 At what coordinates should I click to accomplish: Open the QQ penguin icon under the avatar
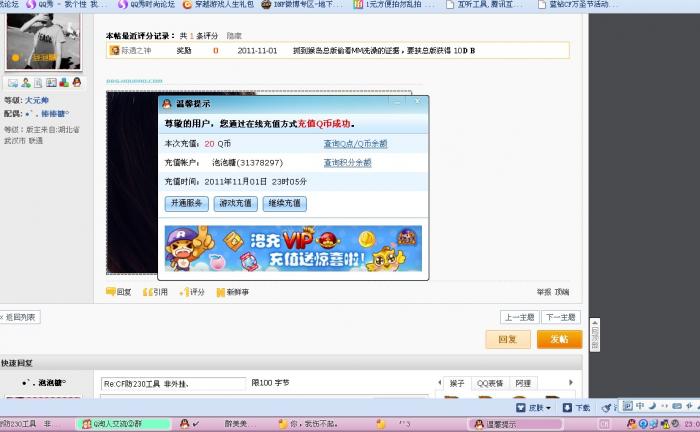(x=77, y=83)
